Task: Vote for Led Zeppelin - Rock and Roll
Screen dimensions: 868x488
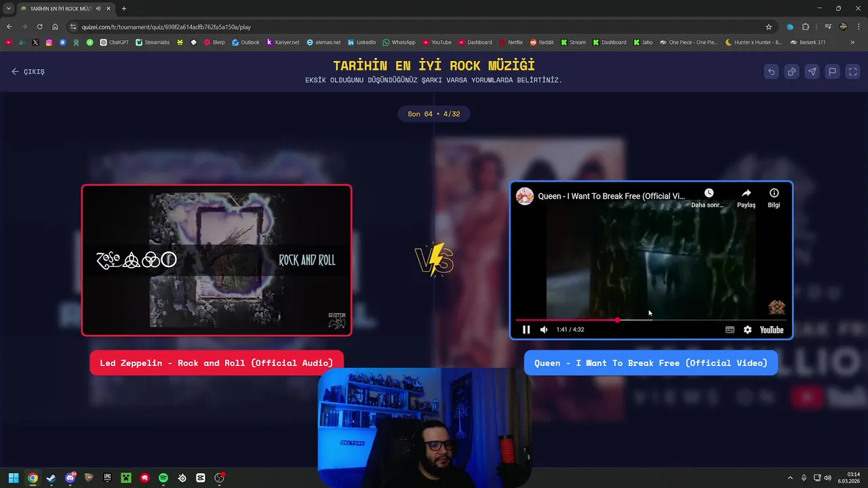Action: click(216, 363)
